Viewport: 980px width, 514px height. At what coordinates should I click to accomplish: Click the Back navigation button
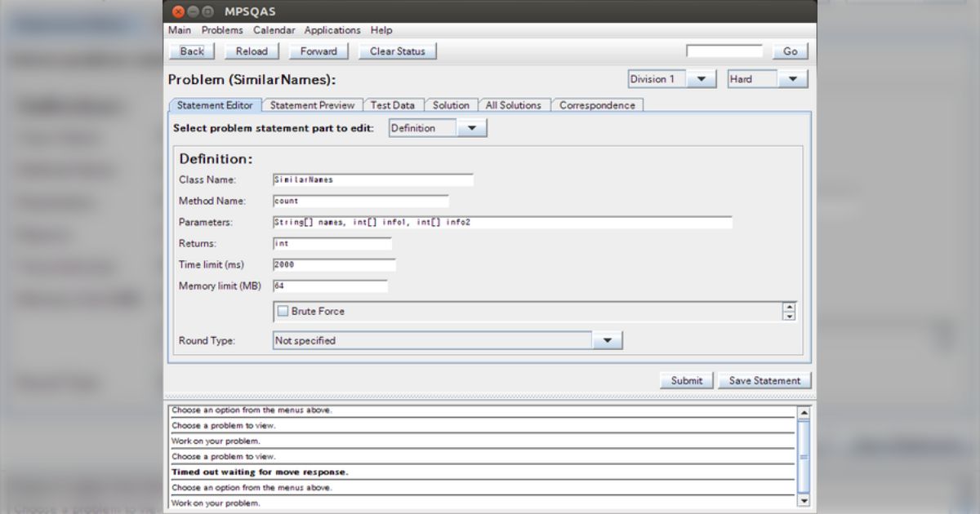(192, 51)
